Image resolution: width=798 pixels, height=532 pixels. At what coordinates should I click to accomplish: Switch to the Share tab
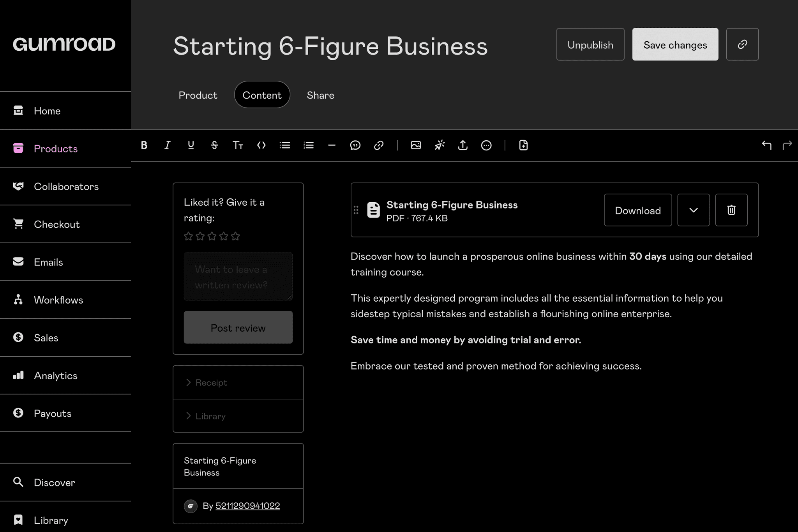pos(320,95)
